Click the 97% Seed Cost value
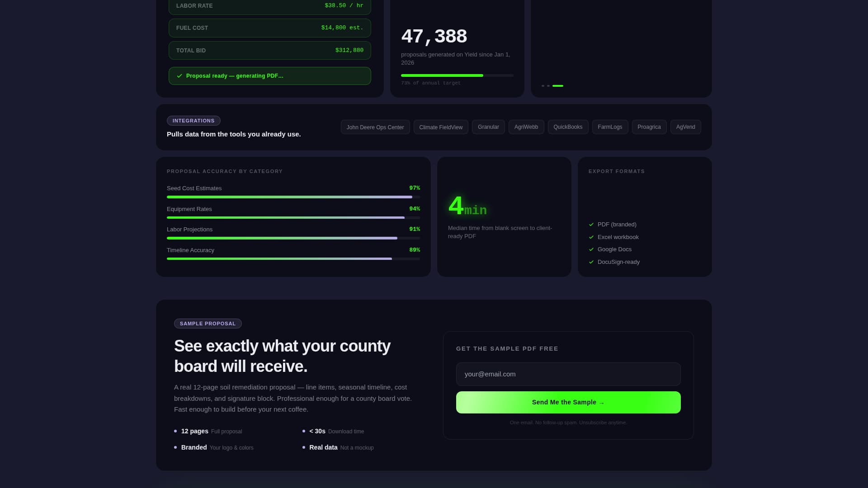868x488 pixels. [x=415, y=188]
